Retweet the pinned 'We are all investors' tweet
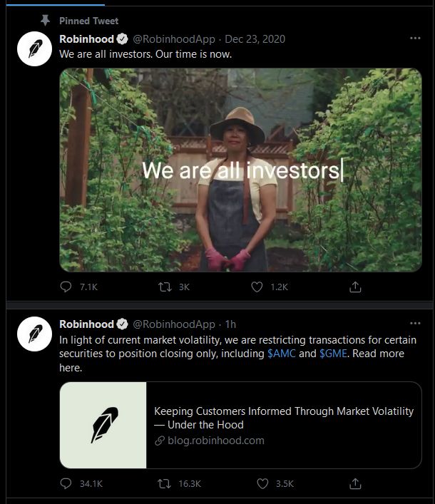 [163, 287]
